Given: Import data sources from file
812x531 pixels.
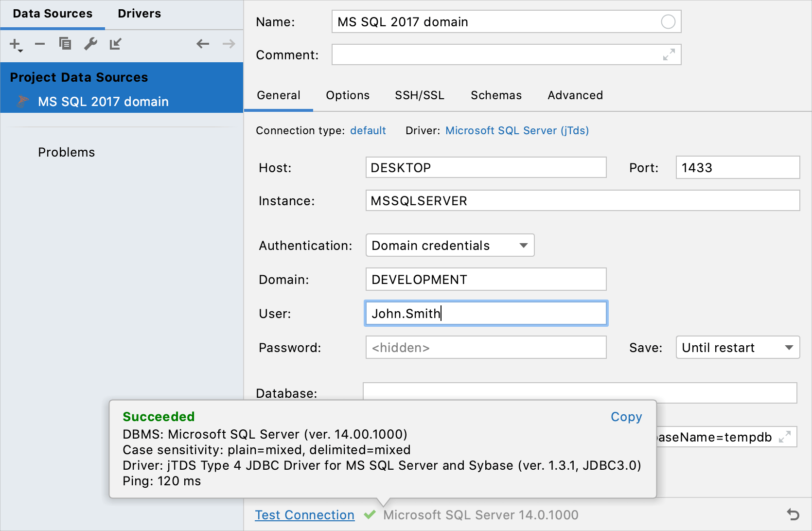Looking at the screenshot, I should pyautogui.click(x=116, y=44).
